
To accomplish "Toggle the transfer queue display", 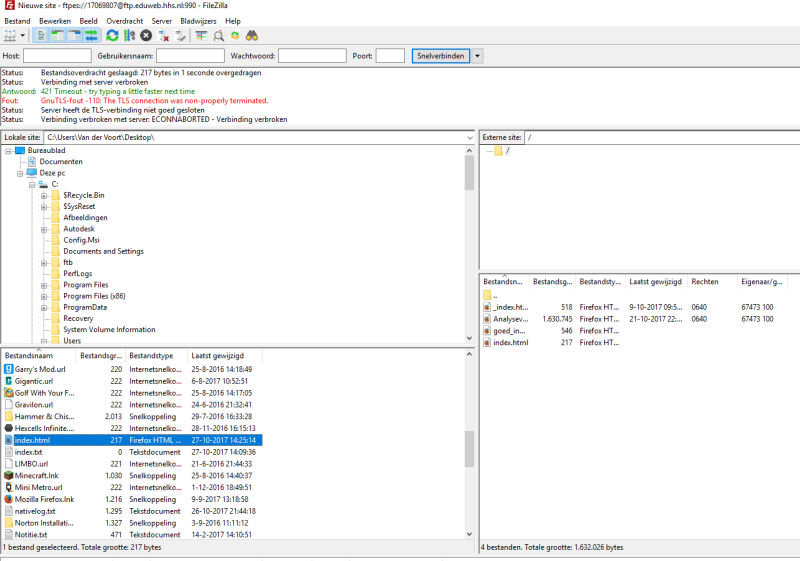I will click(x=91, y=36).
